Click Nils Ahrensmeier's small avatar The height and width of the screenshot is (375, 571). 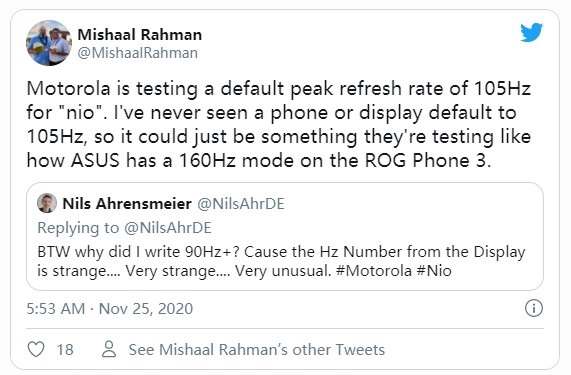47,203
